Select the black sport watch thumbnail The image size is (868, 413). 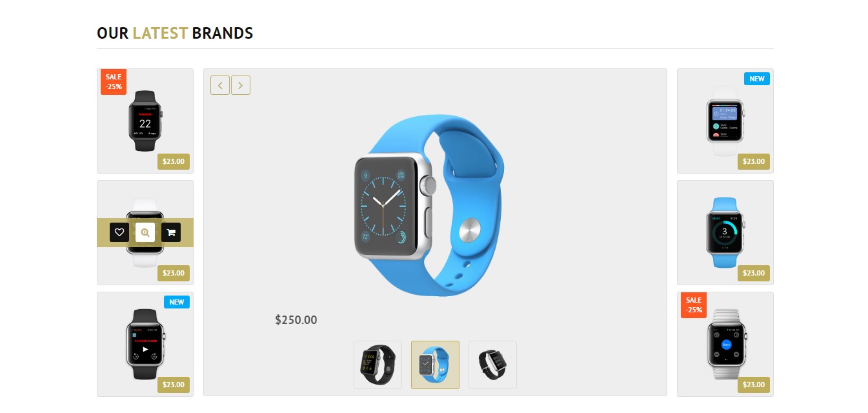point(378,365)
